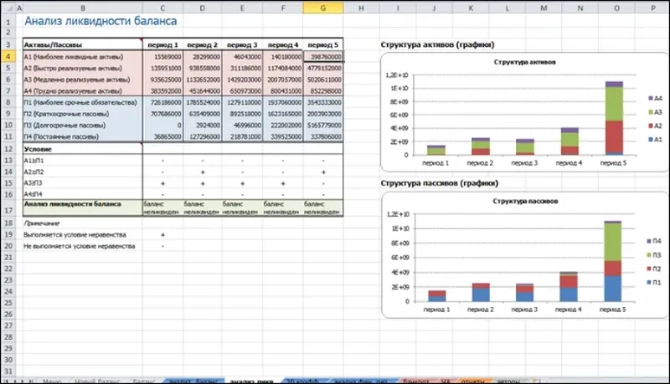Select column G header
The width and height of the screenshot is (670, 384).
point(323,8)
